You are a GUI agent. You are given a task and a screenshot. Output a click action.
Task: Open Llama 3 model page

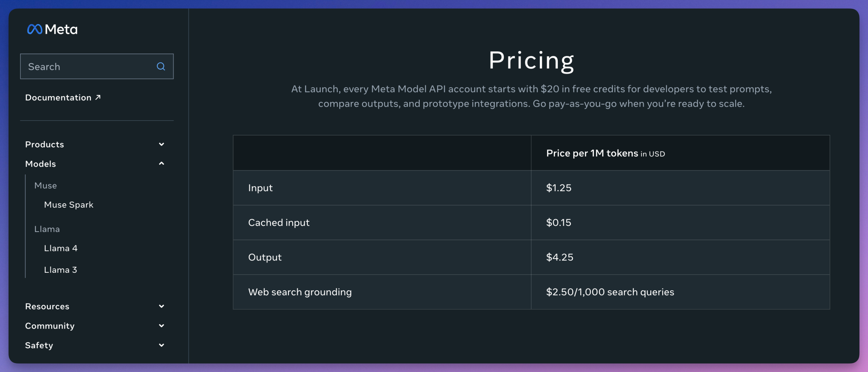pyautogui.click(x=61, y=270)
